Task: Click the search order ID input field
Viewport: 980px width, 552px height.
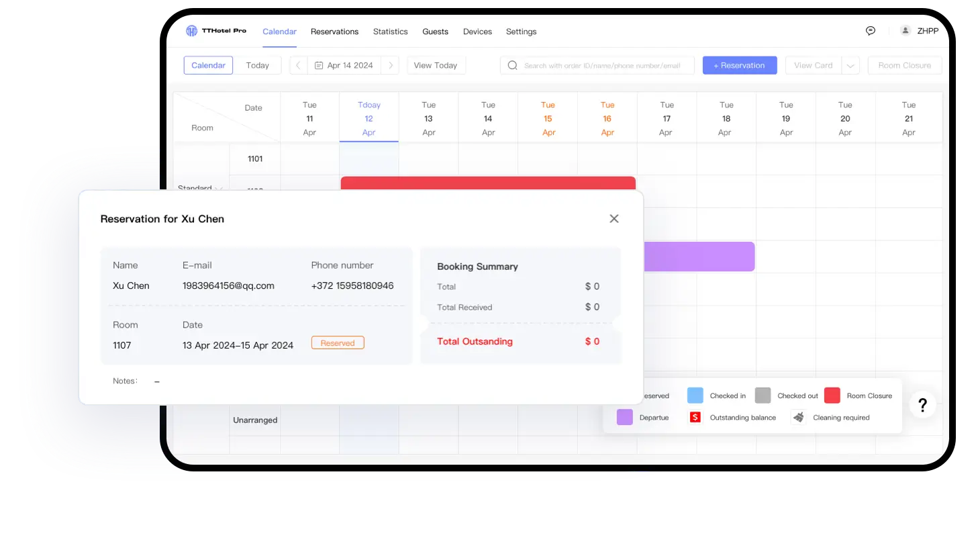Action: [x=602, y=66]
